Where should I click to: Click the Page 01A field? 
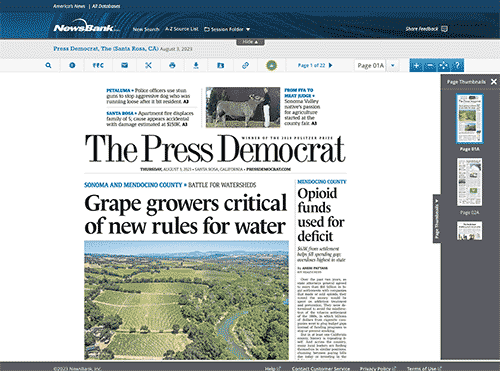(x=371, y=65)
